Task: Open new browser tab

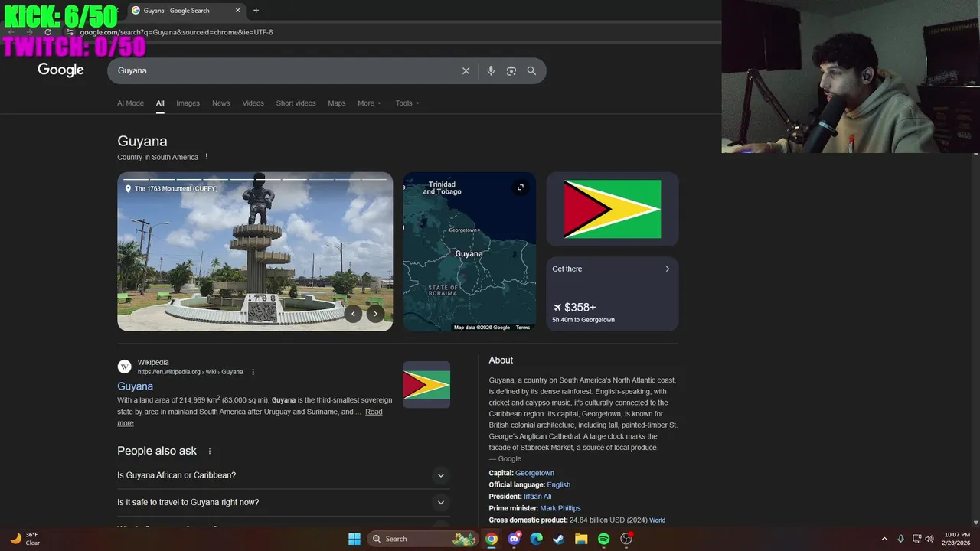Action: 256,11
